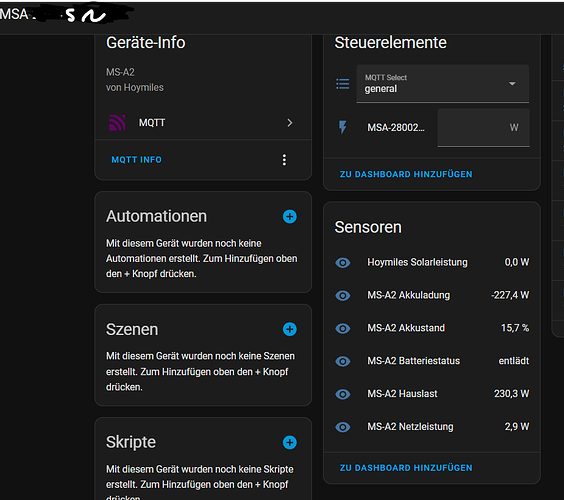This screenshot has height=500, width=564.
Task: Add a new scene with plus icon
Action: click(290, 329)
